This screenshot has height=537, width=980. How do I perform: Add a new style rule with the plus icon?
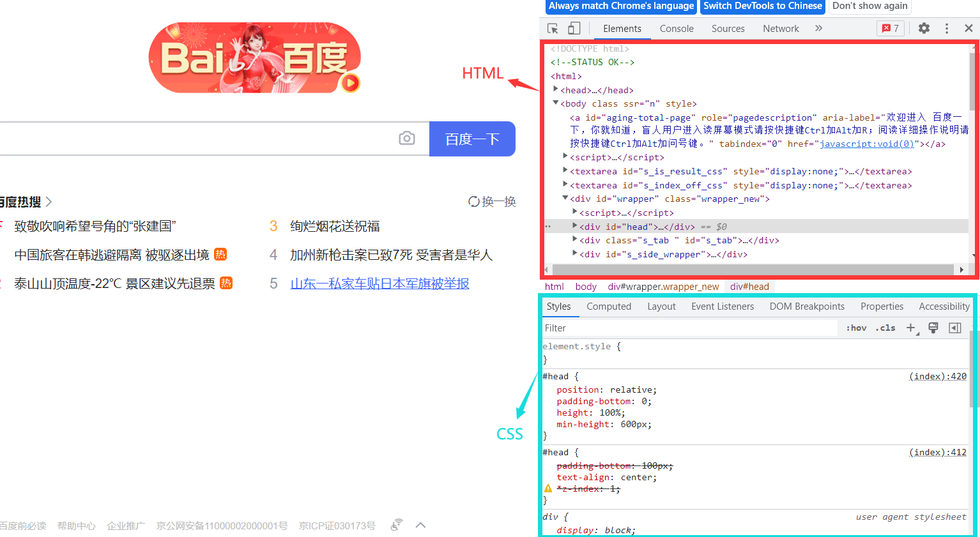point(911,328)
